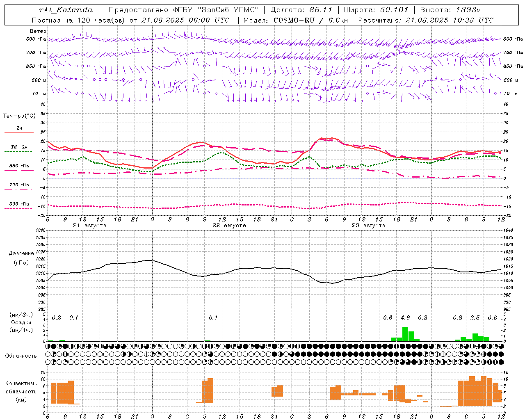Click "700 гПа" in the temperature legend
This screenshot has height=420, width=525.
point(19,185)
